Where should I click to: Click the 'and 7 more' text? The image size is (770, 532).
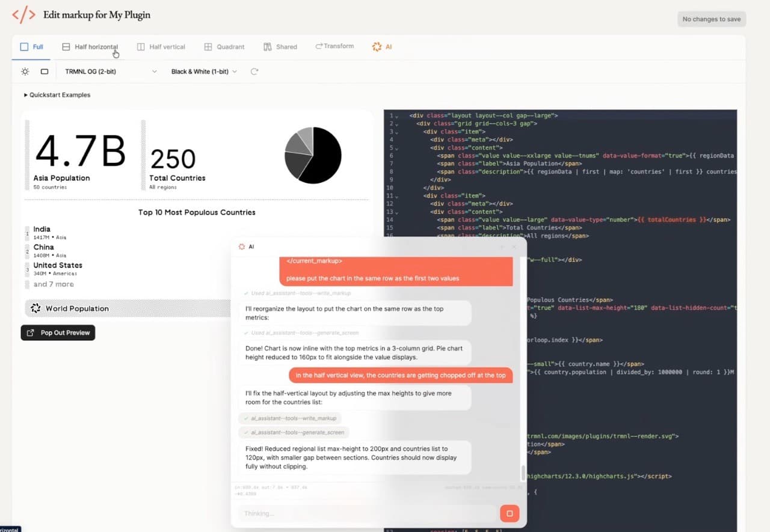pyautogui.click(x=54, y=284)
